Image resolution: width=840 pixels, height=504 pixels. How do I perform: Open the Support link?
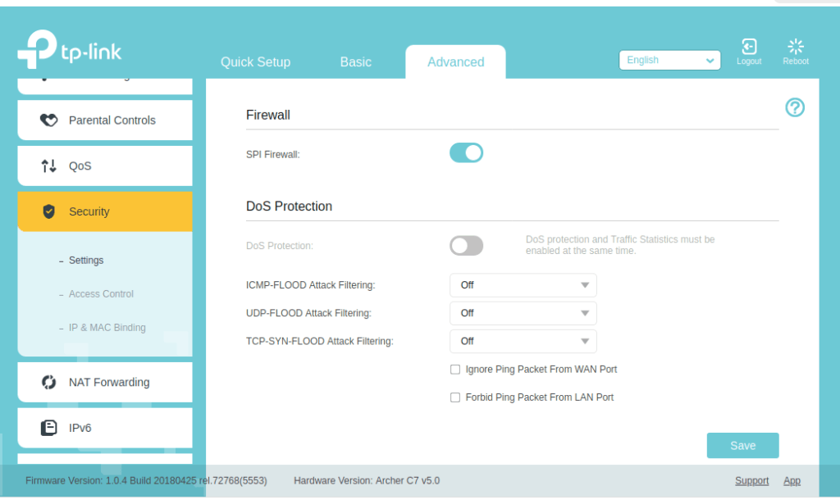click(x=751, y=480)
